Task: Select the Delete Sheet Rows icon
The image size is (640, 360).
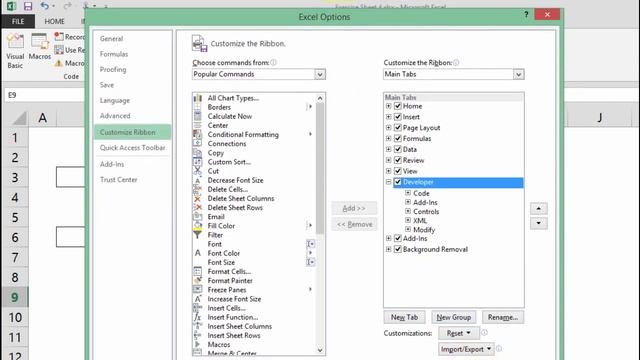Action: [x=198, y=207]
